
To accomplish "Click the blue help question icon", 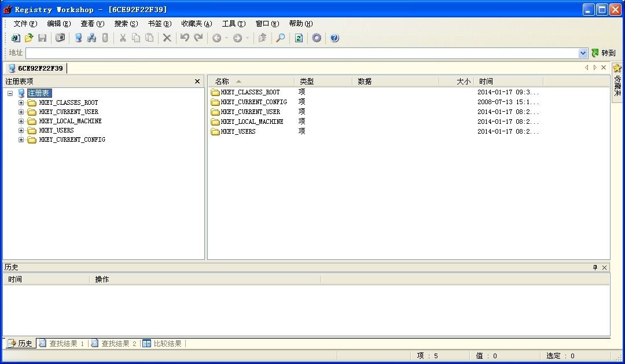I will coord(334,38).
